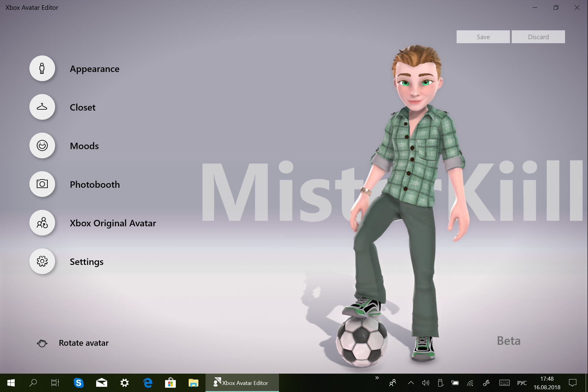Select the Xbox Original Avatar label

(113, 223)
